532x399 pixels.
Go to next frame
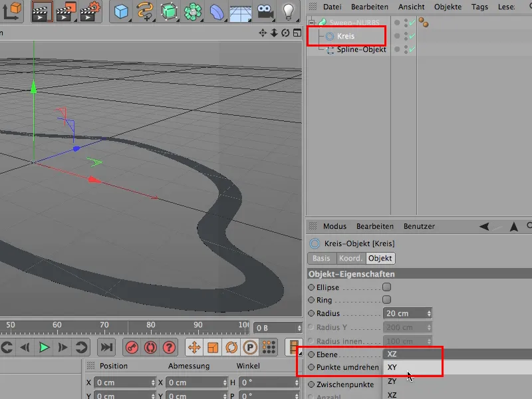[x=63, y=347]
